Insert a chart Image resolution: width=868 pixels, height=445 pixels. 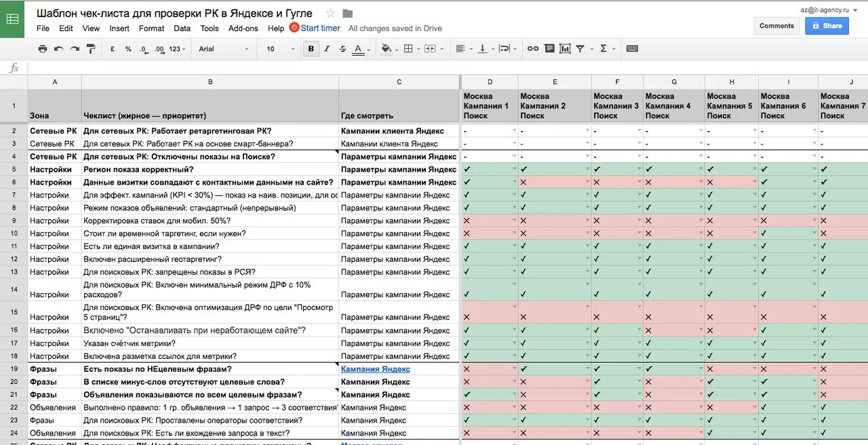[564, 49]
